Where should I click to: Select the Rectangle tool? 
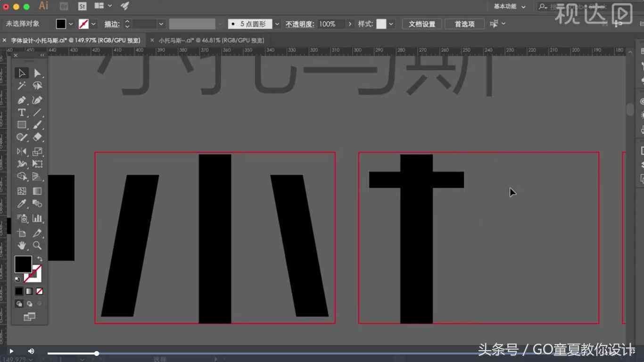[x=22, y=125]
